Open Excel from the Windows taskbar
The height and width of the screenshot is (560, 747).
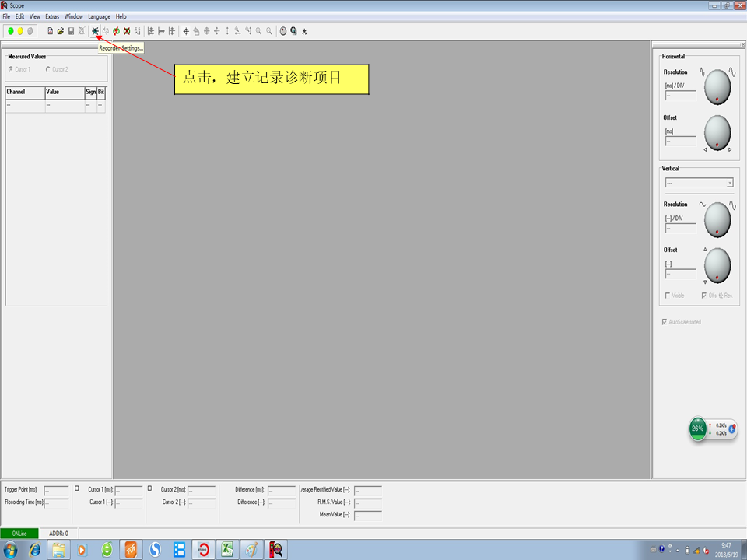point(228,550)
